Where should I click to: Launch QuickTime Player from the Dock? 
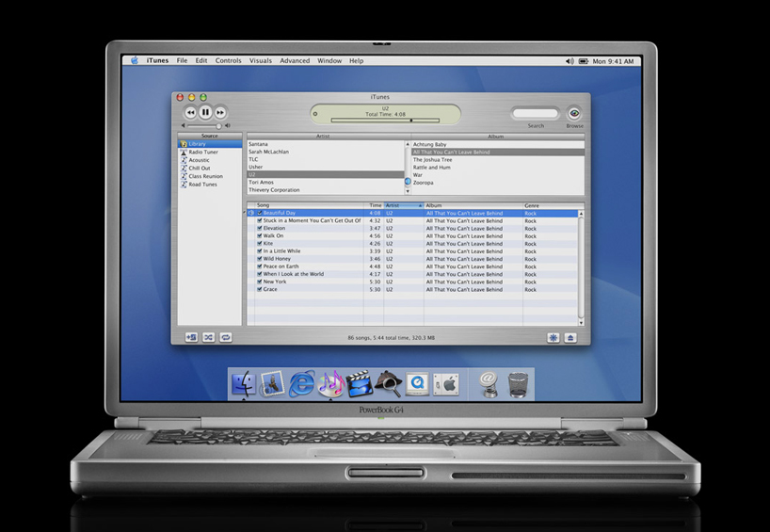[x=417, y=383]
